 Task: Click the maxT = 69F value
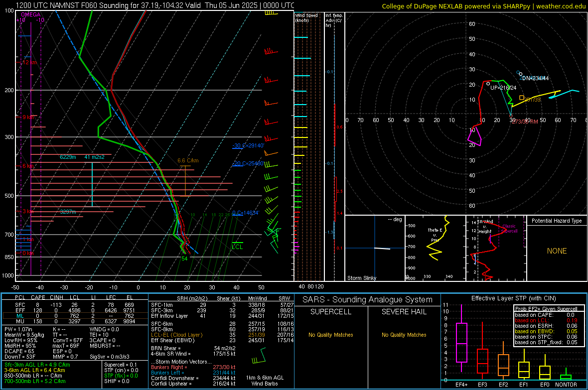coord(66,346)
